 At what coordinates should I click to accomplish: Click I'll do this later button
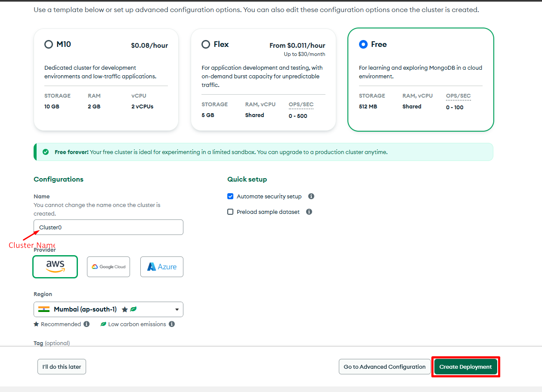click(x=62, y=367)
